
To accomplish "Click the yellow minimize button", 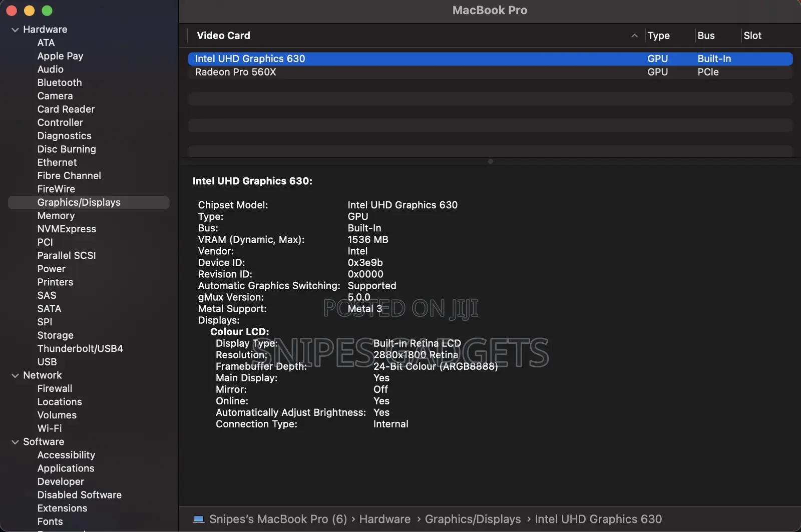I will pos(29,11).
